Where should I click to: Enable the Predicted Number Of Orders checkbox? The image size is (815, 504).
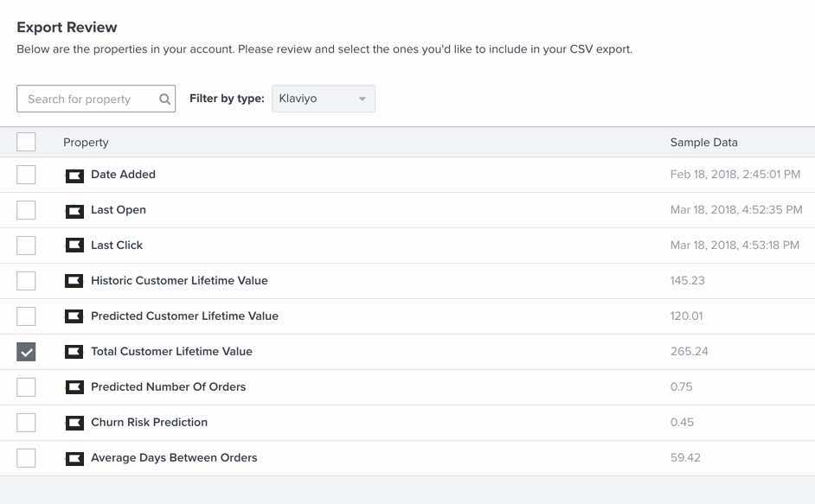pyautogui.click(x=26, y=386)
